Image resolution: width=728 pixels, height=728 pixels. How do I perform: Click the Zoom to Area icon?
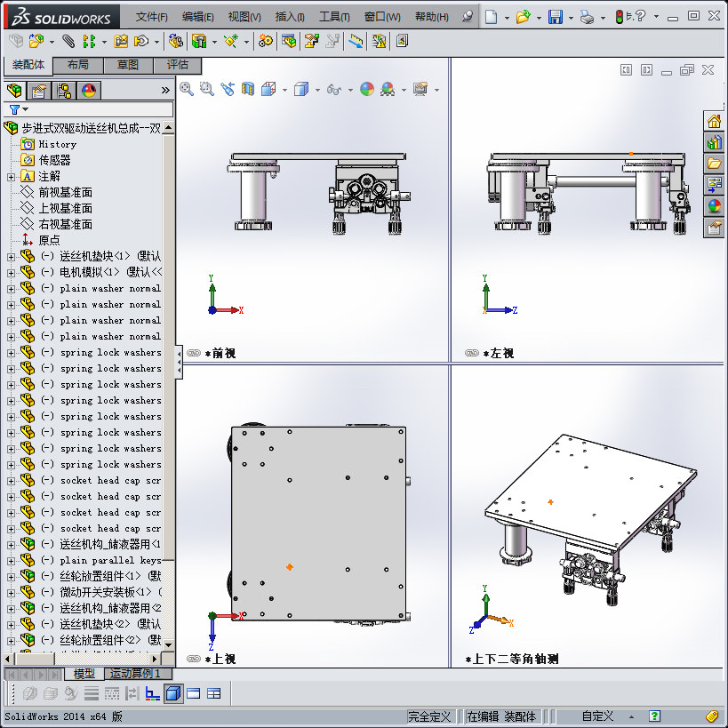coord(206,89)
